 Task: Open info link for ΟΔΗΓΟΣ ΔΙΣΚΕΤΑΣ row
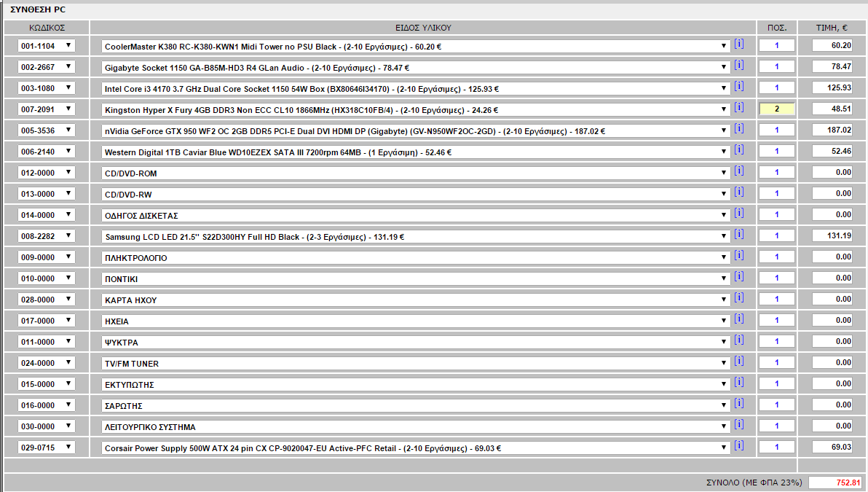pyautogui.click(x=739, y=213)
